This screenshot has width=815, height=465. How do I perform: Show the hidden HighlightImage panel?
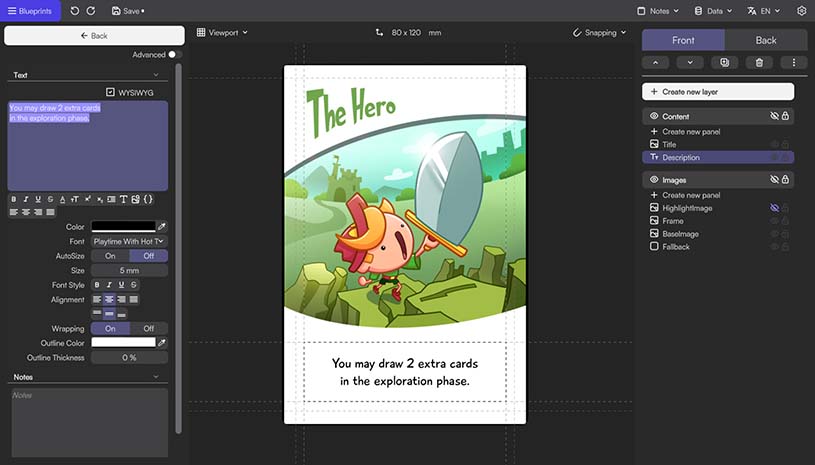point(773,208)
